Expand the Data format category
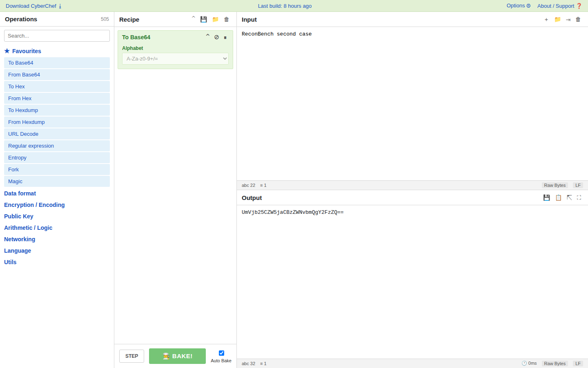588x368 pixels. 20,193
